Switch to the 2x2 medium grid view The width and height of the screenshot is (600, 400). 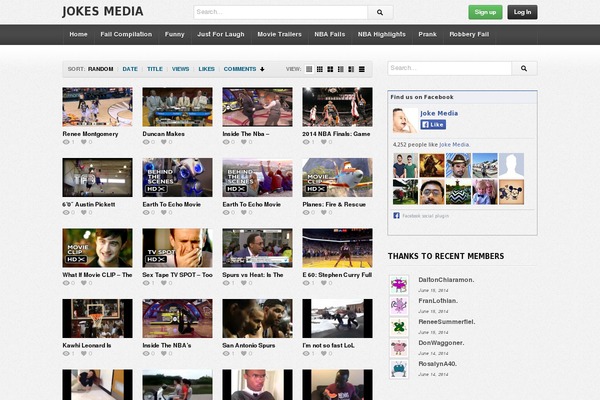[x=330, y=69]
